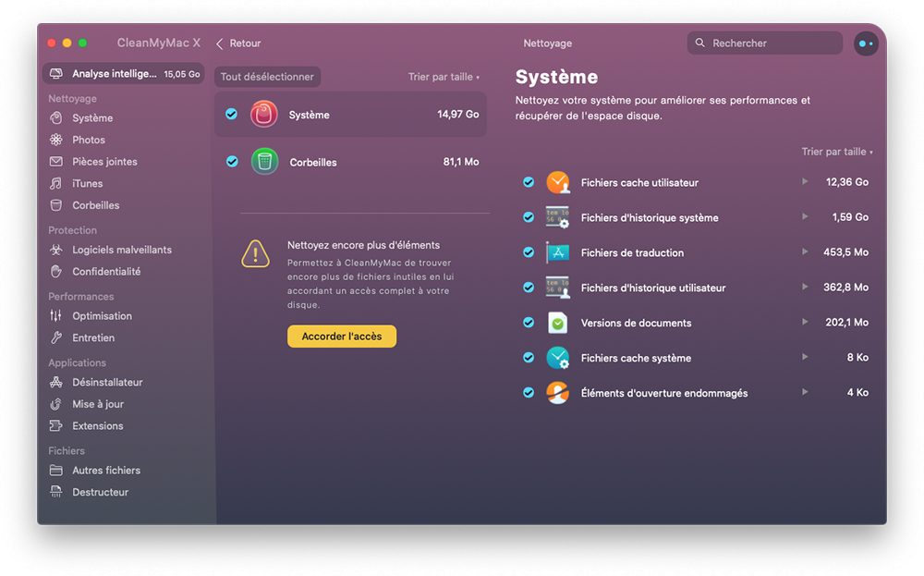Uncheck Fichiers cache utilisateur checkbox
Image resolution: width=924 pixels, height=576 pixels.
529,182
